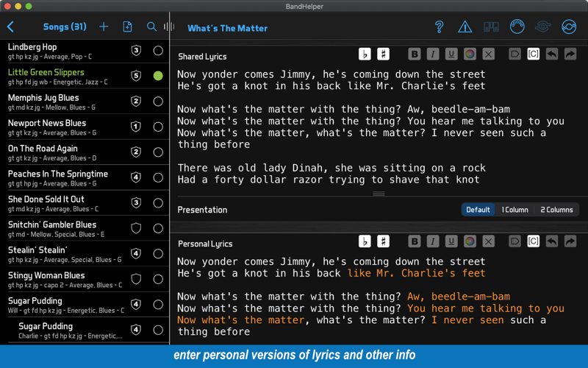
Task: Open the On The Road Again song
Action: (85, 152)
